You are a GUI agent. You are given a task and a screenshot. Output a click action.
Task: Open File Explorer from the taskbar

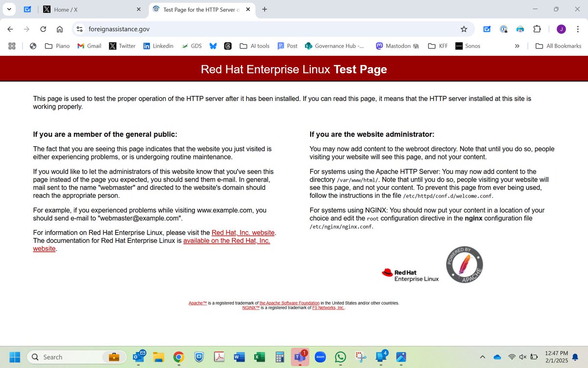[158, 357]
